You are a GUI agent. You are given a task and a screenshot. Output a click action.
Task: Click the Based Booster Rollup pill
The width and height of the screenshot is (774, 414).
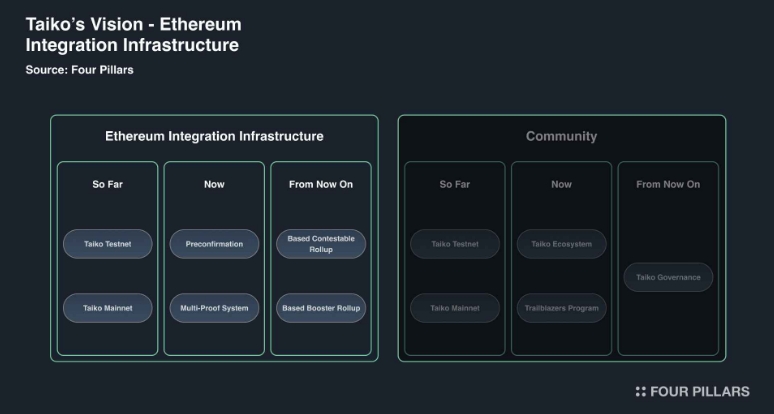[321, 308]
